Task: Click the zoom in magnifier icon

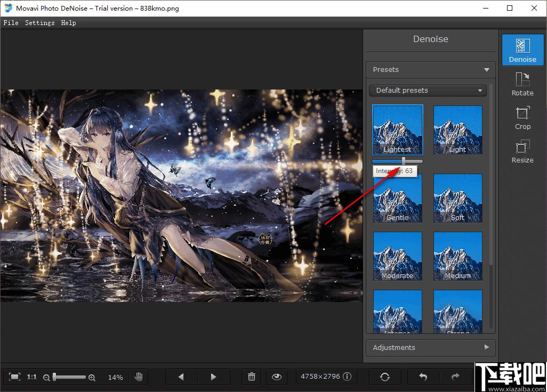Action: click(x=92, y=378)
